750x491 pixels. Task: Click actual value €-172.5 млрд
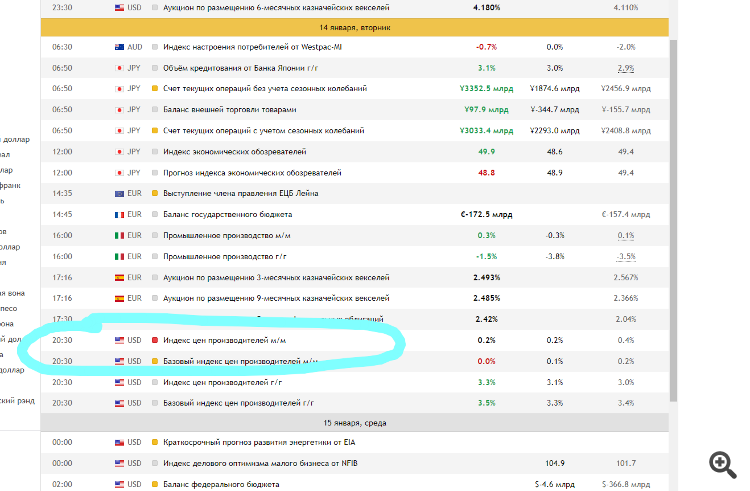click(486, 215)
